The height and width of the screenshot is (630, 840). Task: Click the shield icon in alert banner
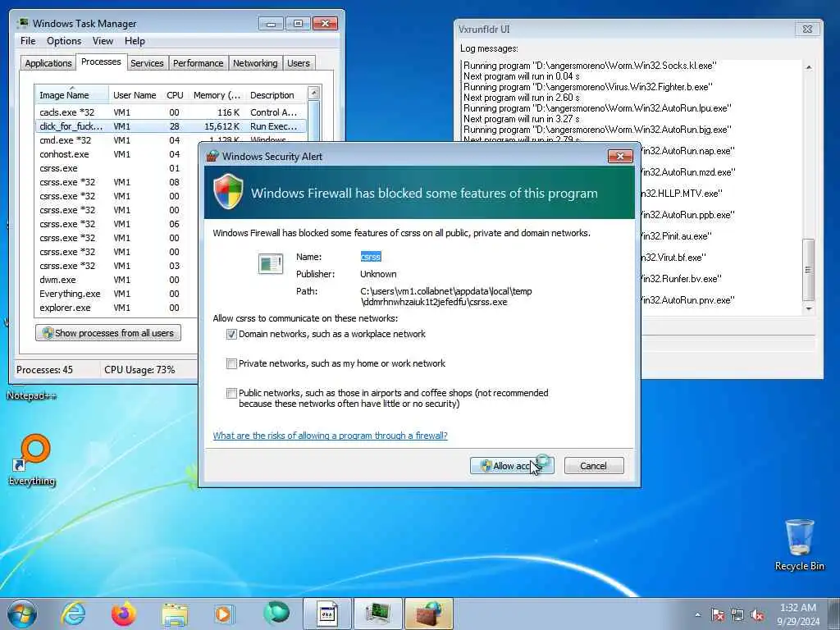coord(228,191)
